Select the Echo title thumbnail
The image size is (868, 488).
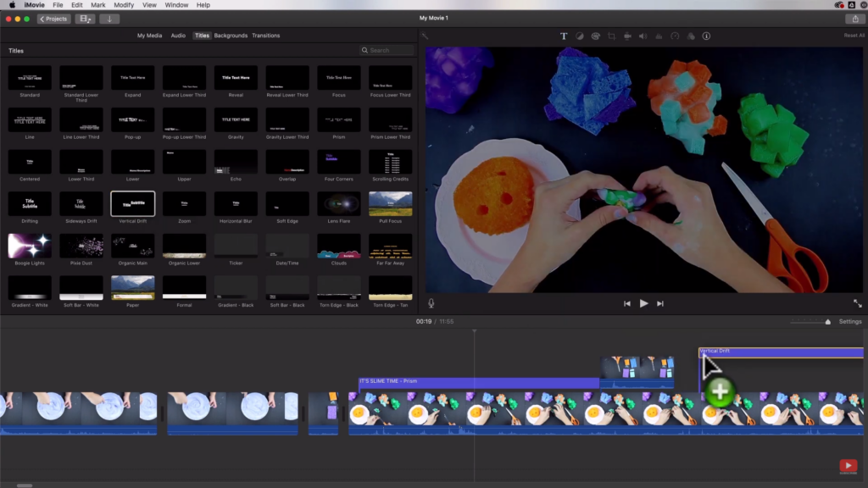[236, 162]
